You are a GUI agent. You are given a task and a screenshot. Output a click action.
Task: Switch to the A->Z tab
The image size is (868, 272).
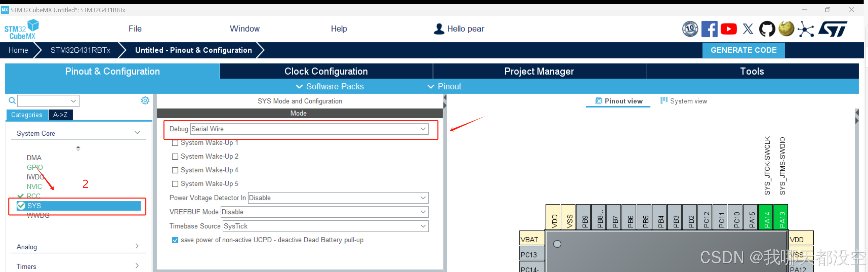click(x=60, y=115)
